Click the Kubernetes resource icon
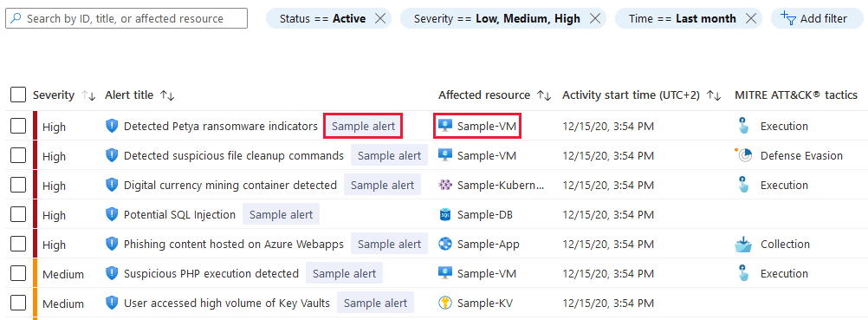 coord(445,185)
